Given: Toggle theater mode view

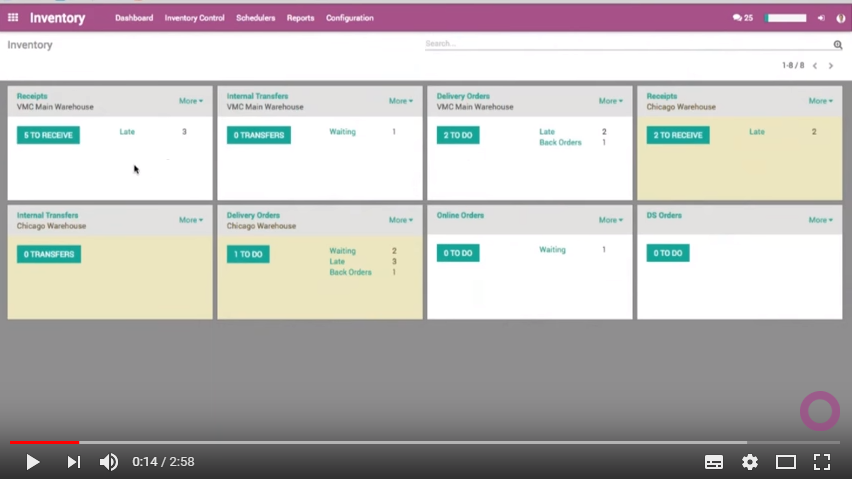Looking at the screenshot, I should pos(786,462).
